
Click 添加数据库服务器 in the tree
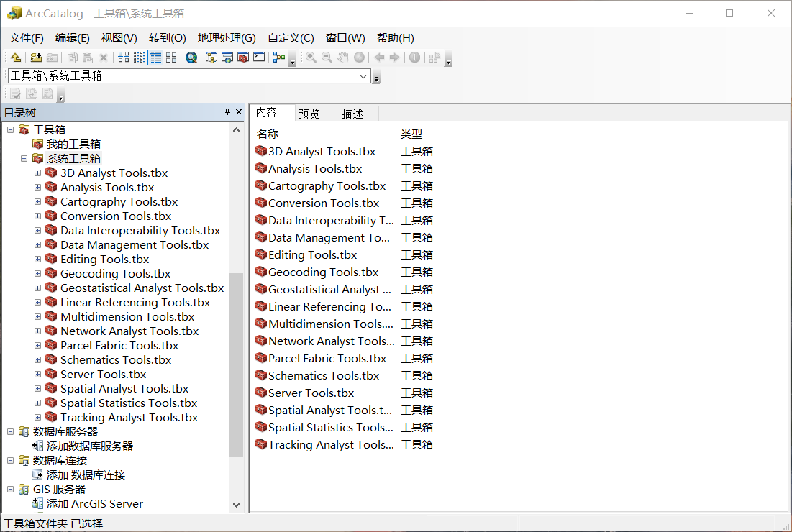pos(90,446)
